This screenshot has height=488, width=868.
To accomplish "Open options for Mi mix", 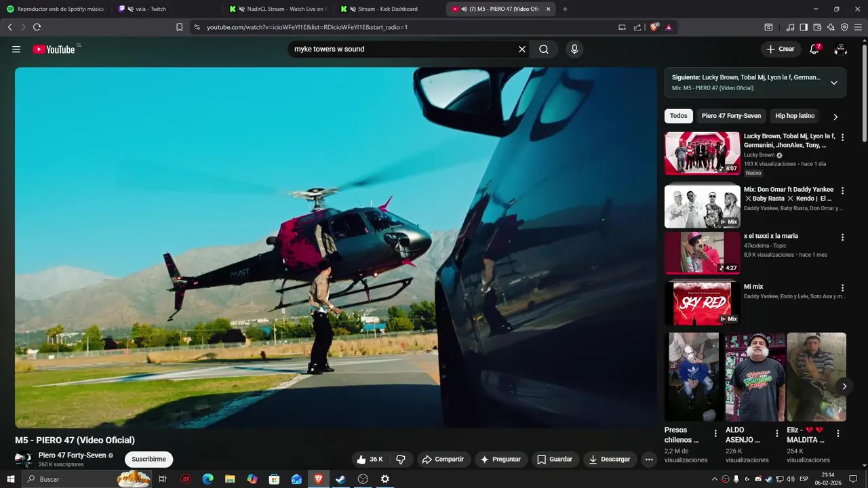I will (842, 288).
